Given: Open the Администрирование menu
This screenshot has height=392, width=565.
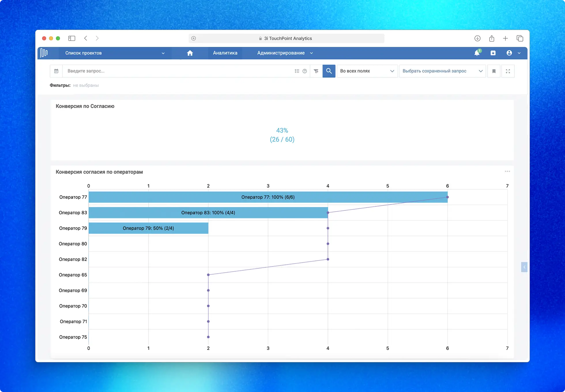Looking at the screenshot, I should point(281,53).
